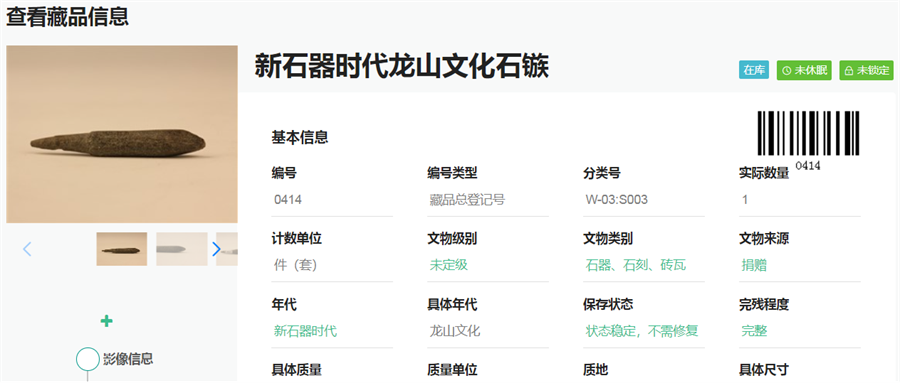
Task: Click the 编号类型 field label
Action: coord(452,173)
